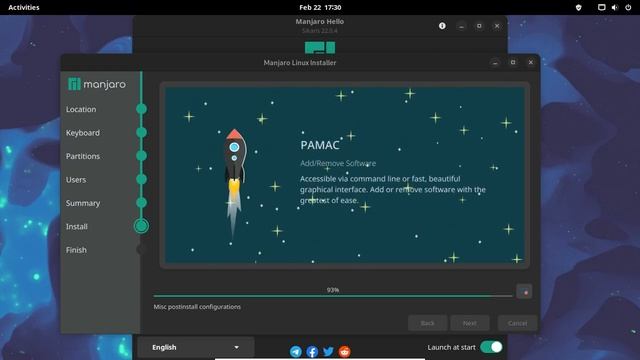Click the About info icon in Manjaro Hello
The height and width of the screenshot is (360, 640).
[442, 26]
